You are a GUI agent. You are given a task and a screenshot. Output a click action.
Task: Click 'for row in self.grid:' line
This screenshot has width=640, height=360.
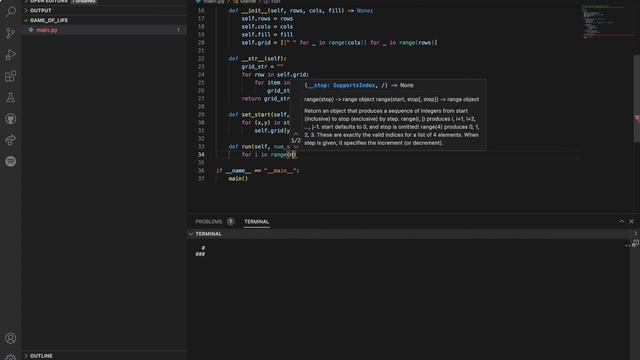[275, 75]
